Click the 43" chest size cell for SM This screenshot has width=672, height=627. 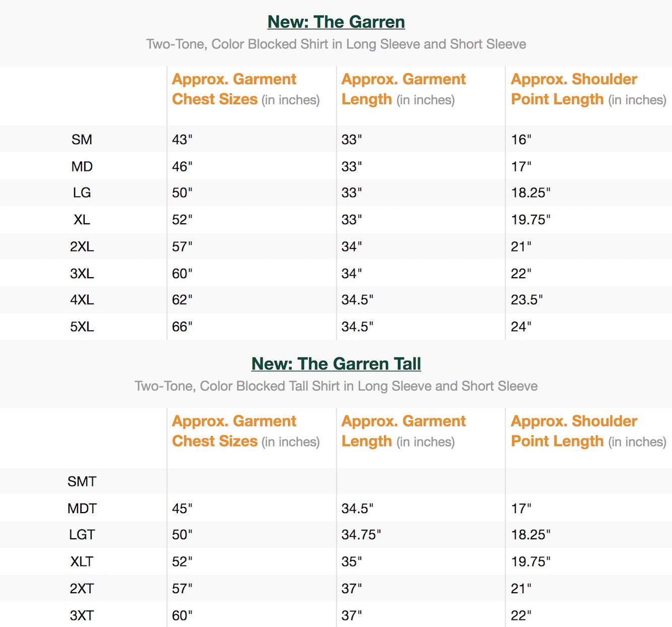pos(182,140)
